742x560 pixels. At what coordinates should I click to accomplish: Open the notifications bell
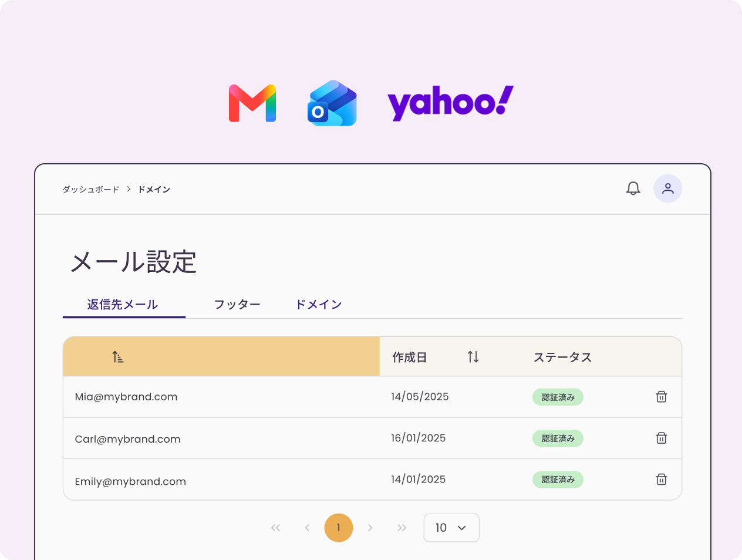pos(633,188)
